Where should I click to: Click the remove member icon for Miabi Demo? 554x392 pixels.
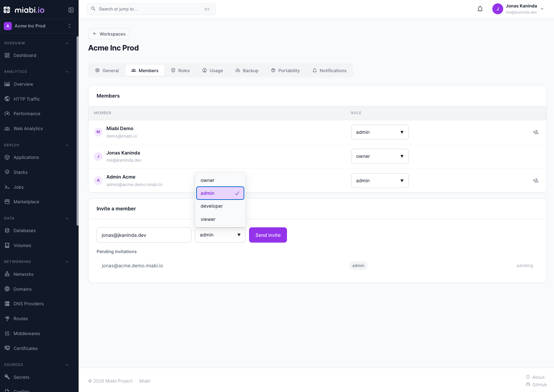coord(536,132)
